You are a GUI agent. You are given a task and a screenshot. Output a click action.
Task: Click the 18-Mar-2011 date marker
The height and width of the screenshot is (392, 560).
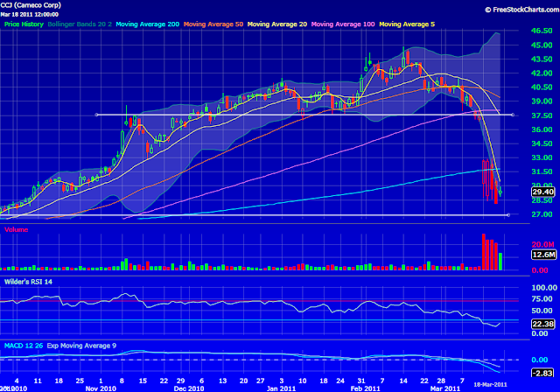tap(490, 384)
